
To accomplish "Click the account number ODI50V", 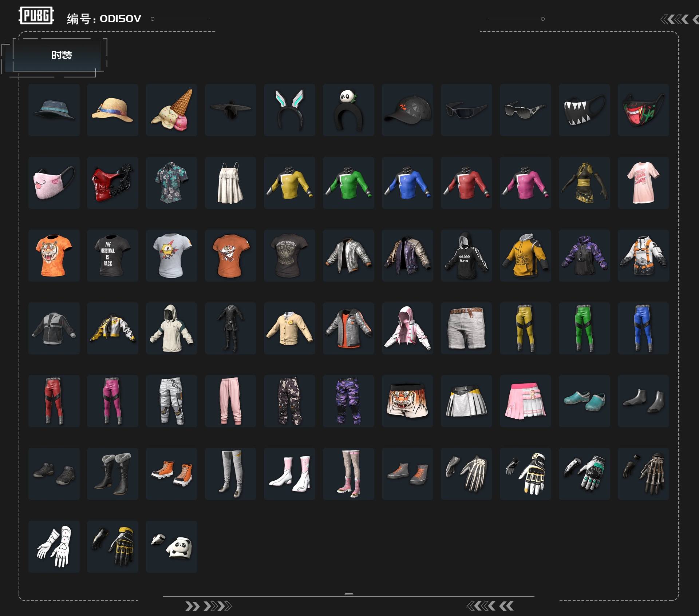I will 121,19.
